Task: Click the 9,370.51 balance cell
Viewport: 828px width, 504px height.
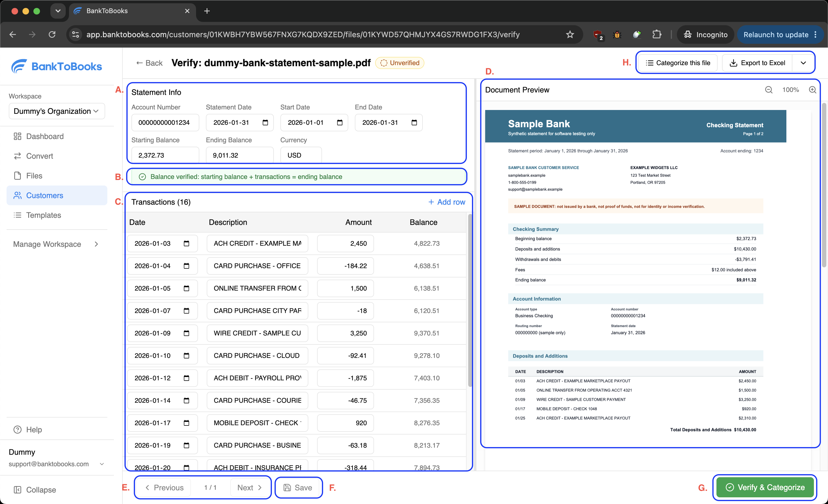Action: [426, 334]
